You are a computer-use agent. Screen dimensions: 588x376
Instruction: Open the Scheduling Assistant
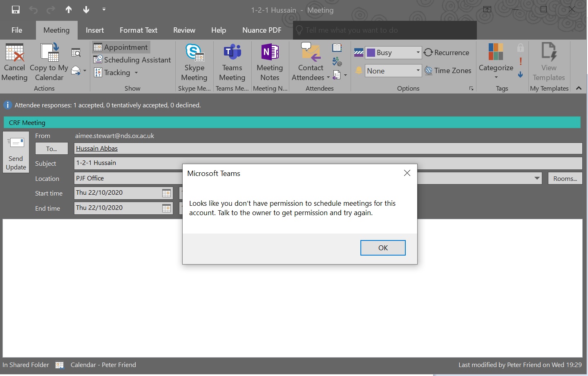[x=132, y=60]
